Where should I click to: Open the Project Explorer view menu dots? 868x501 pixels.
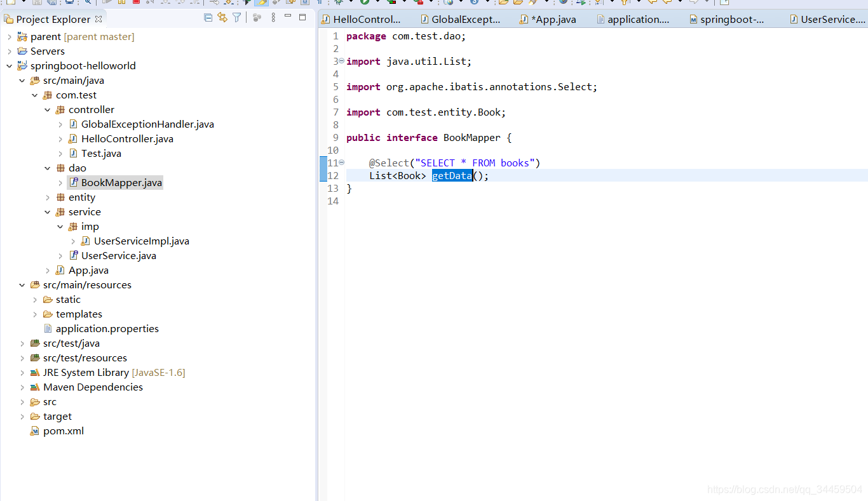coord(273,18)
